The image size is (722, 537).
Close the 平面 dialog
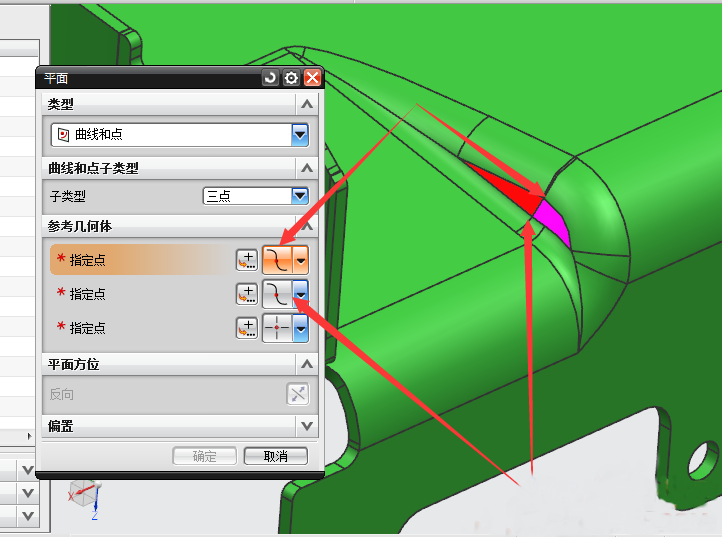click(313, 78)
